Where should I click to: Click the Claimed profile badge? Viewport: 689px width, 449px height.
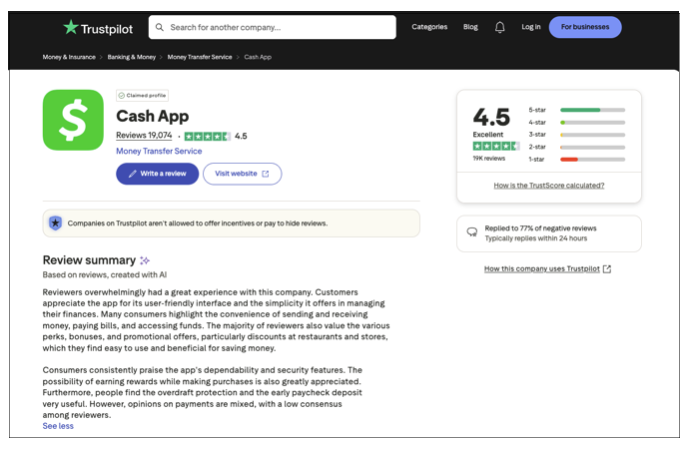click(x=142, y=95)
